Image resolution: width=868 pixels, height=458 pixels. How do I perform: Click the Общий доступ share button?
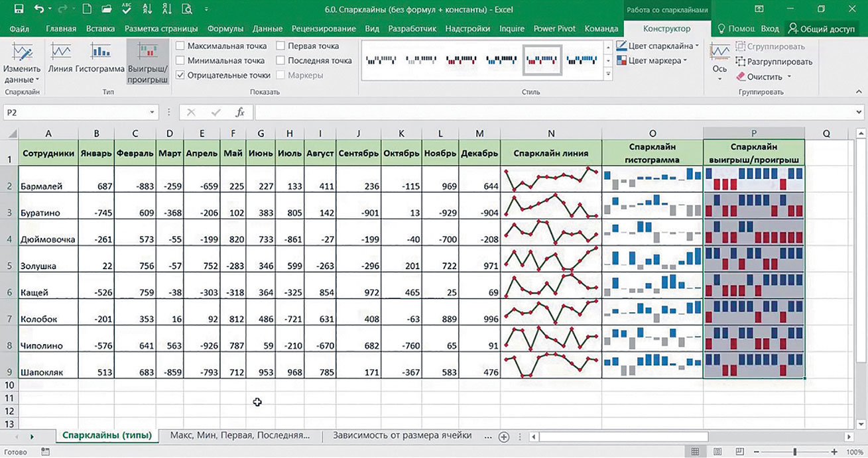pyautogui.click(x=822, y=29)
